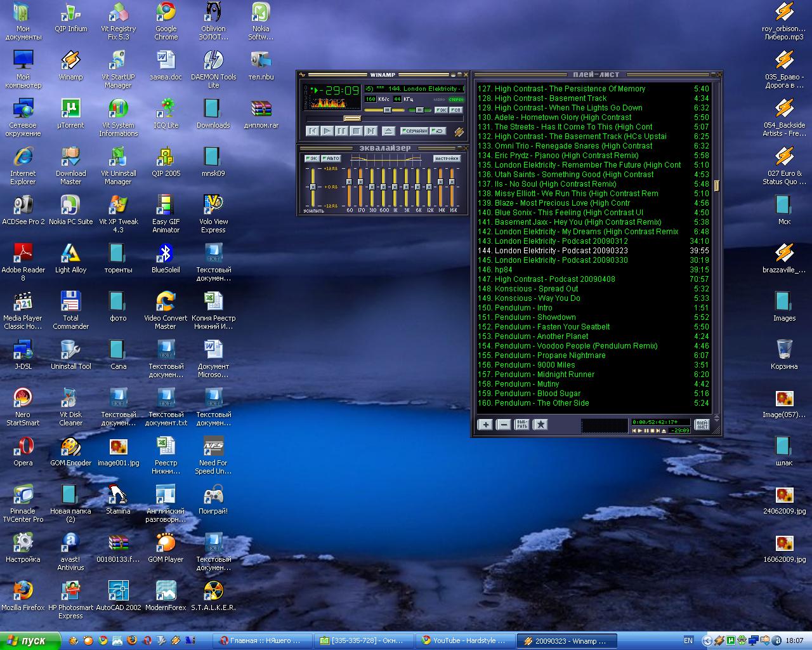Open Need For Speed Underground desktop icon
The image size is (812, 650).
coord(213,456)
